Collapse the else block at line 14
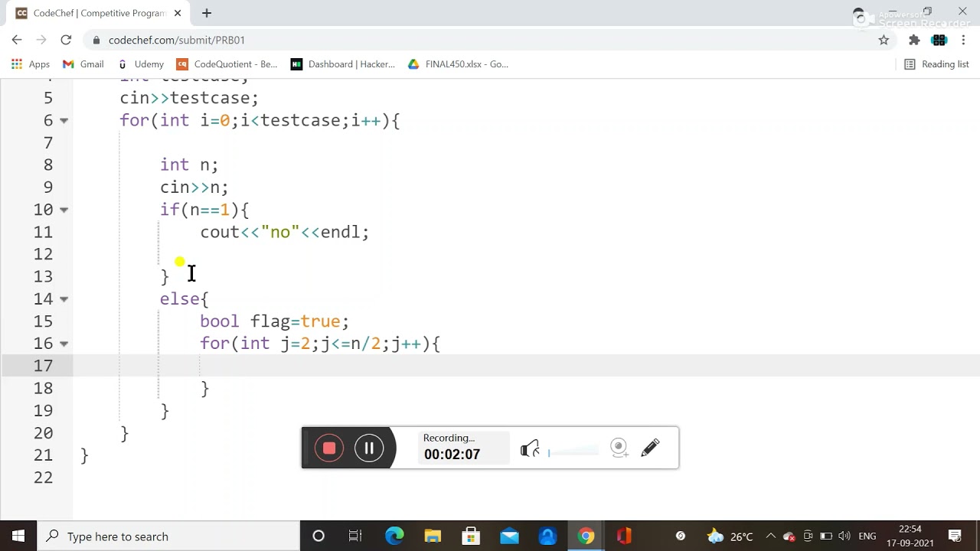 point(64,299)
